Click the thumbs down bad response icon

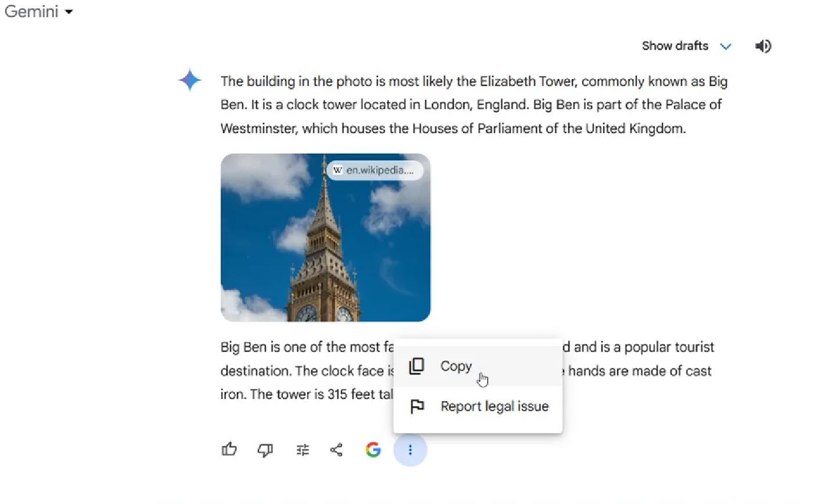click(x=265, y=450)
